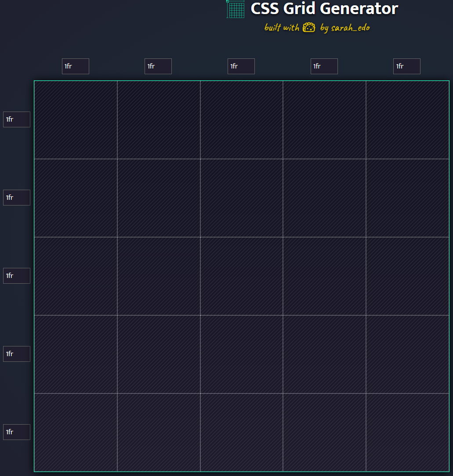This screenshot has width=453, height=476.
Task: Select grid cell at row 1, column 2
Action: coord(159,120)
